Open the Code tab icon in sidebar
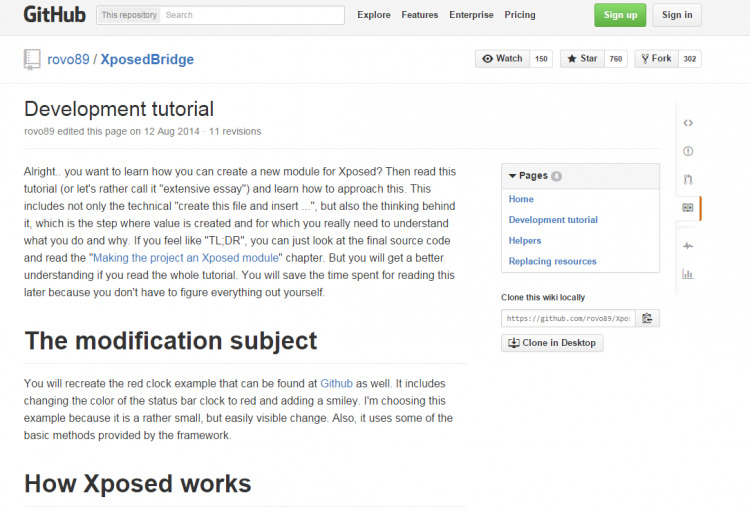The width and height of the screenshot is (750, 513). tap(688, 123)
